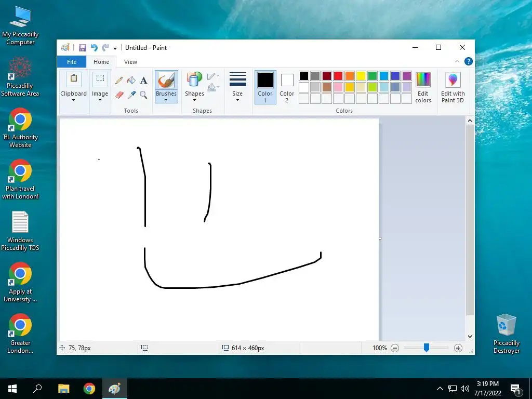Viewport: 532px width, 399px height.
Task: Open Edit with Paint 3D
Action: click(453, 87)
